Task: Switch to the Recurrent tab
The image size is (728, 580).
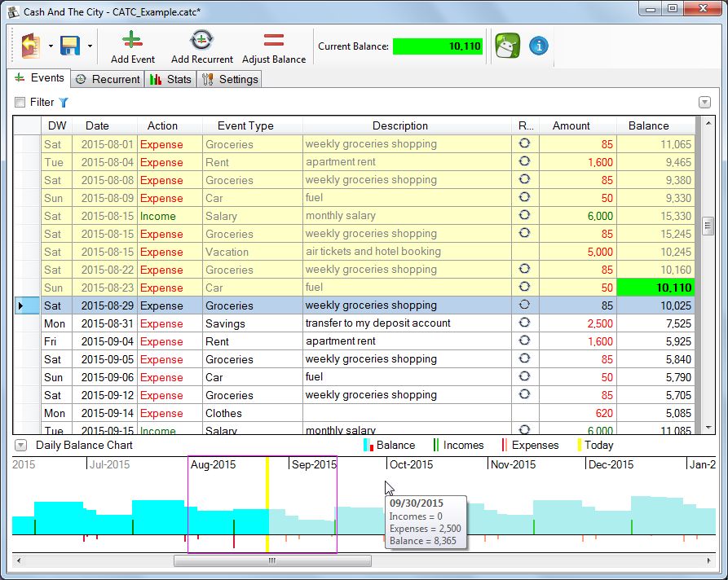Action: [x=108, y=79]
